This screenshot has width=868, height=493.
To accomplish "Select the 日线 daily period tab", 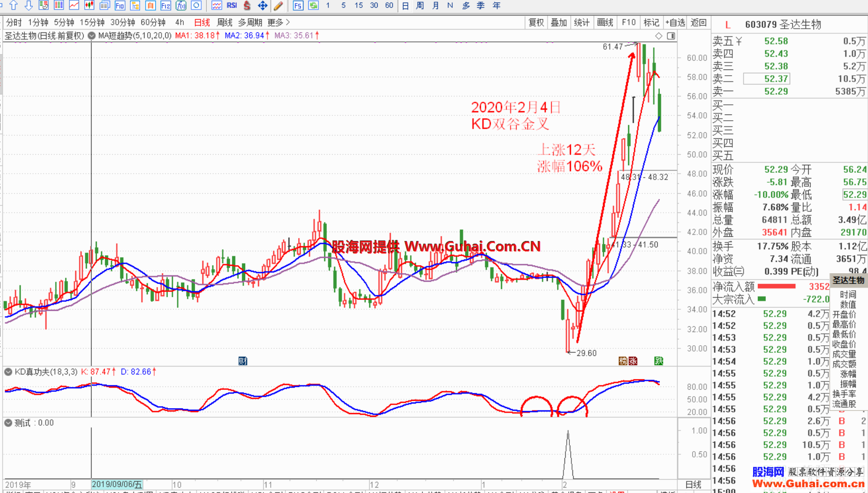I will [x=202, y=22].
